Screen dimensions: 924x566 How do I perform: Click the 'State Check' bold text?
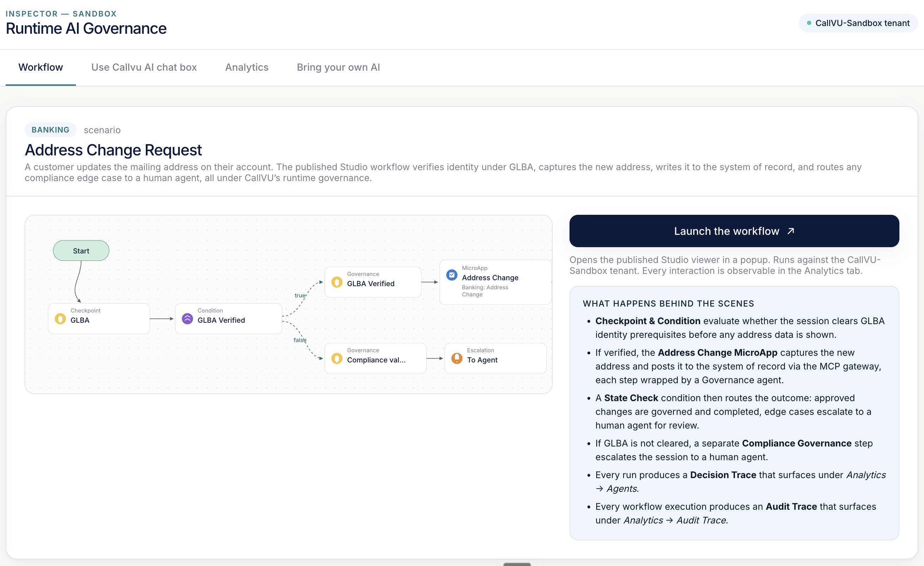tap(631, 398)
